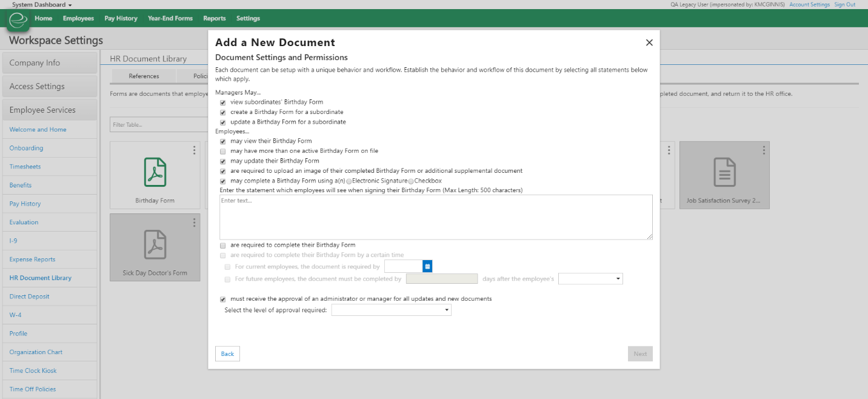Check may have more than one active form
The height and width of the screenshot is (399, 868).
[x=223, y=151]
